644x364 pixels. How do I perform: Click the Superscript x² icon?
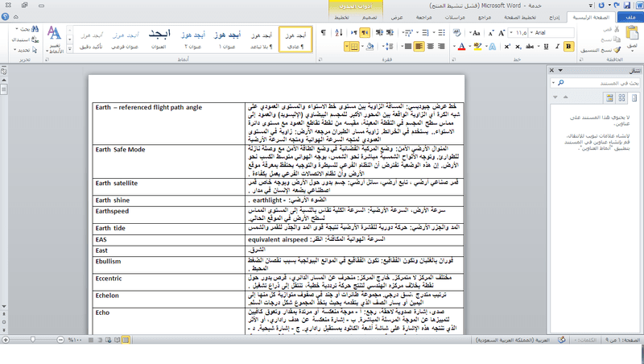(x=508, y=47)
